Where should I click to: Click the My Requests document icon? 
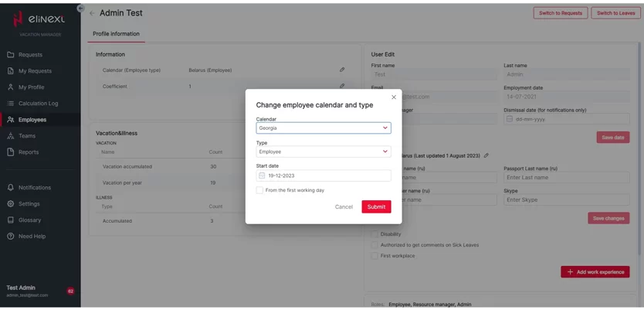point(11,71)
